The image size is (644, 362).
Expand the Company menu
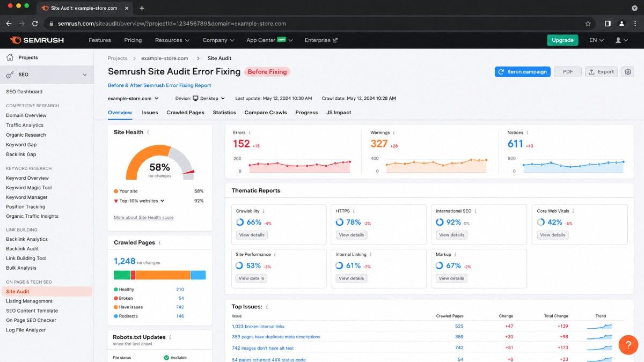point(218,40)
